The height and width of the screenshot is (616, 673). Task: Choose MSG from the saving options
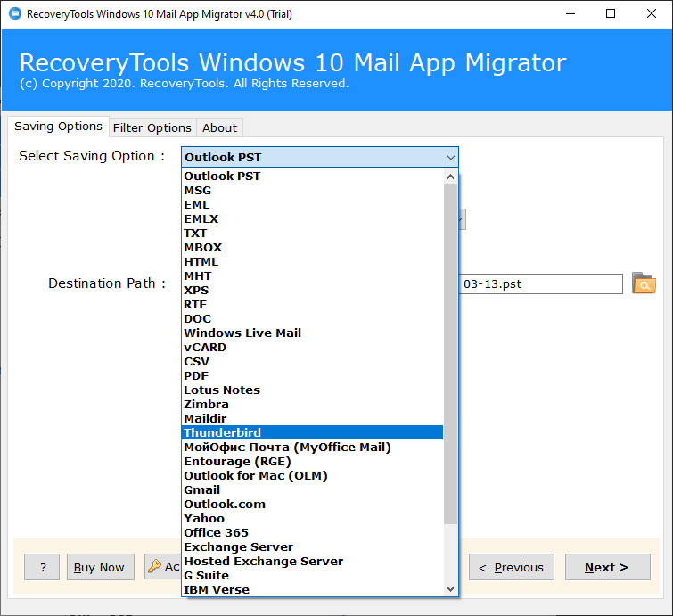pos(313,190)
